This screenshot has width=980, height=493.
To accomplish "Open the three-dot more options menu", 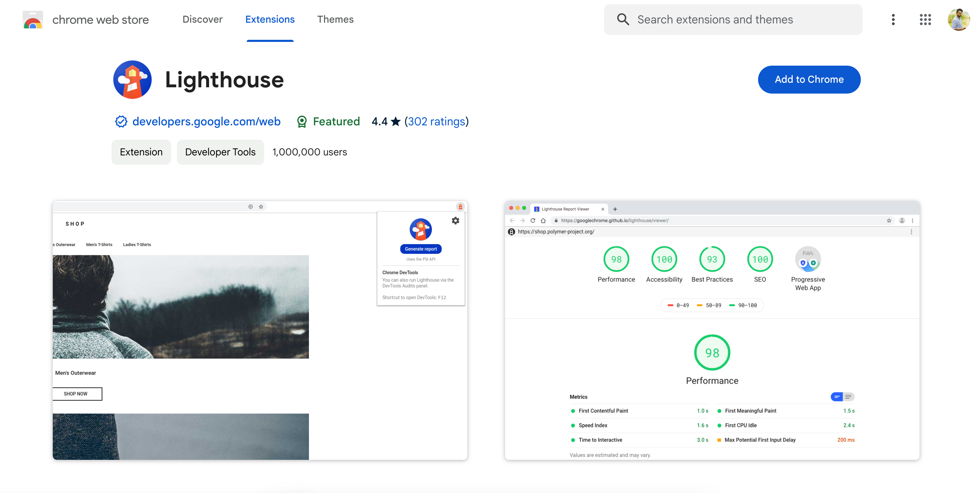I will point(893,20).
